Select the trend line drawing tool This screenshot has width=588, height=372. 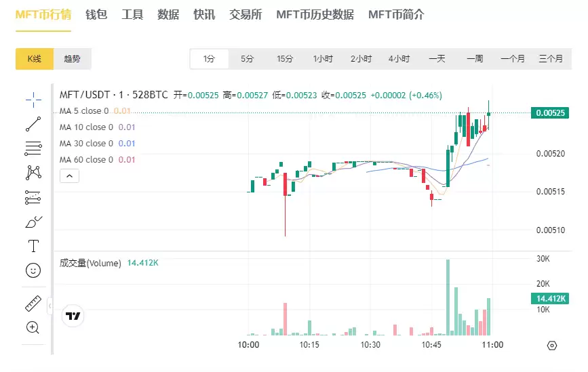33,124
